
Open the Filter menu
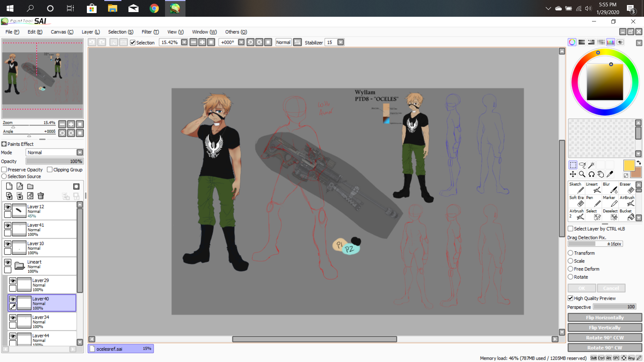pyautogui.click(x=150, y=32)
